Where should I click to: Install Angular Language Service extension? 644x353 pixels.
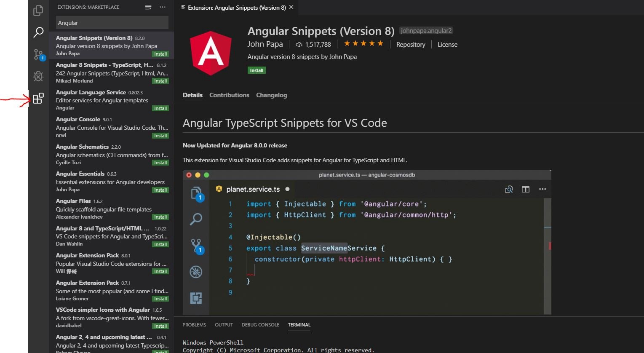coord(160,108)
